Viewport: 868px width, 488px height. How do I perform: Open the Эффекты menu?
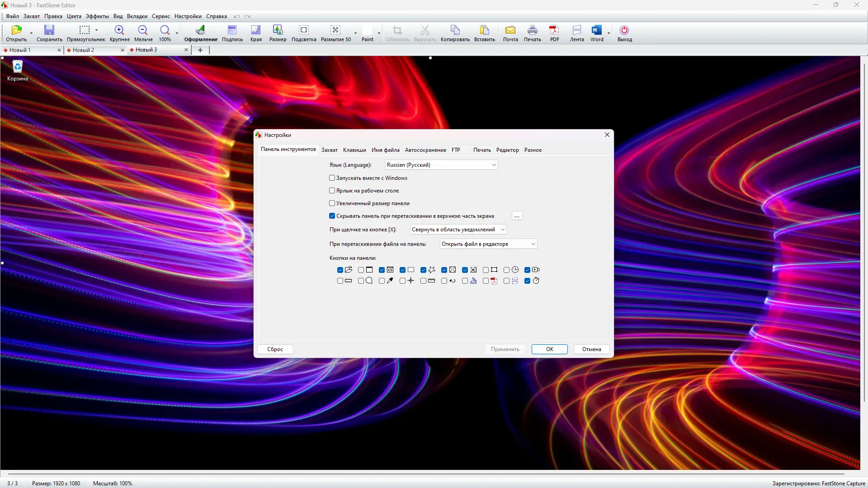click(97, 16)
